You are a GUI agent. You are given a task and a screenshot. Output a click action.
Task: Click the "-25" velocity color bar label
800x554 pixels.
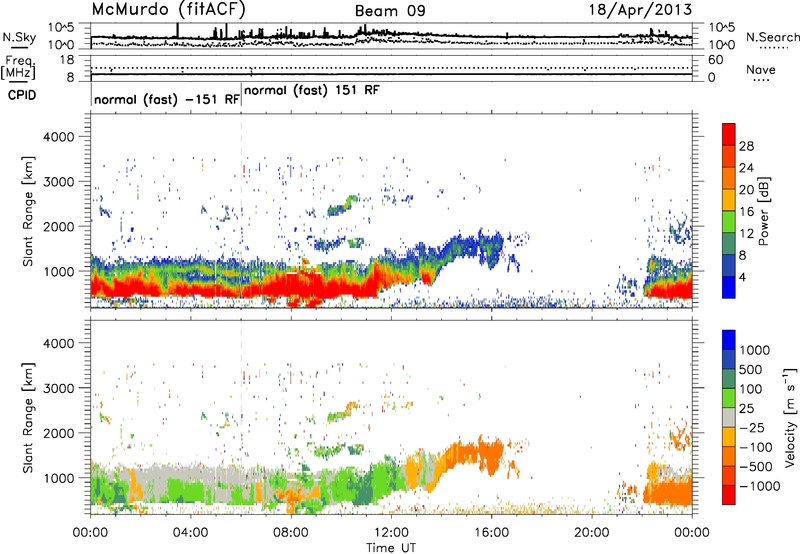coord(754,427)
